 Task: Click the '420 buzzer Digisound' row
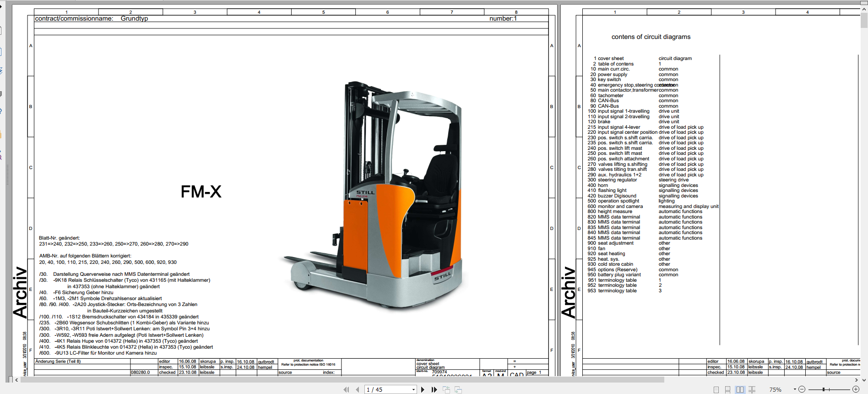(643, 196)
